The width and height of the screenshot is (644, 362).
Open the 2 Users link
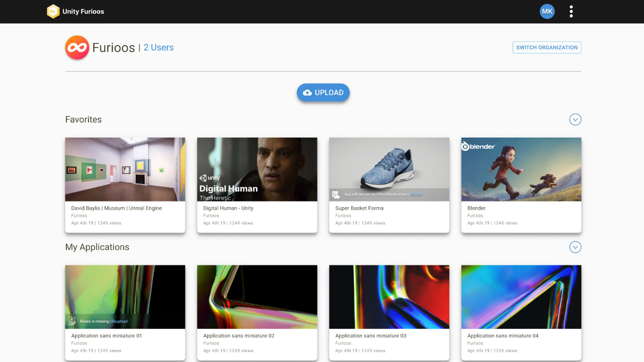click(158, 48)
